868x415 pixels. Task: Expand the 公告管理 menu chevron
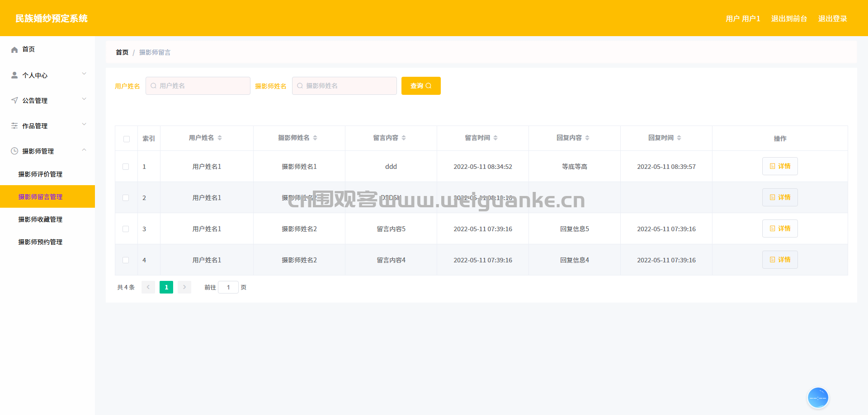pyautogui.click(x=84, y=99)
